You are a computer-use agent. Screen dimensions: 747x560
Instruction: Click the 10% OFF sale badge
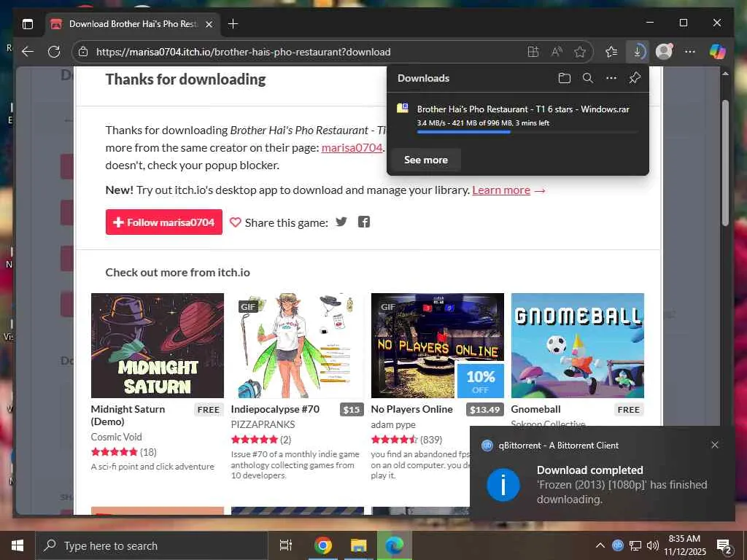[x=480, y=381]
